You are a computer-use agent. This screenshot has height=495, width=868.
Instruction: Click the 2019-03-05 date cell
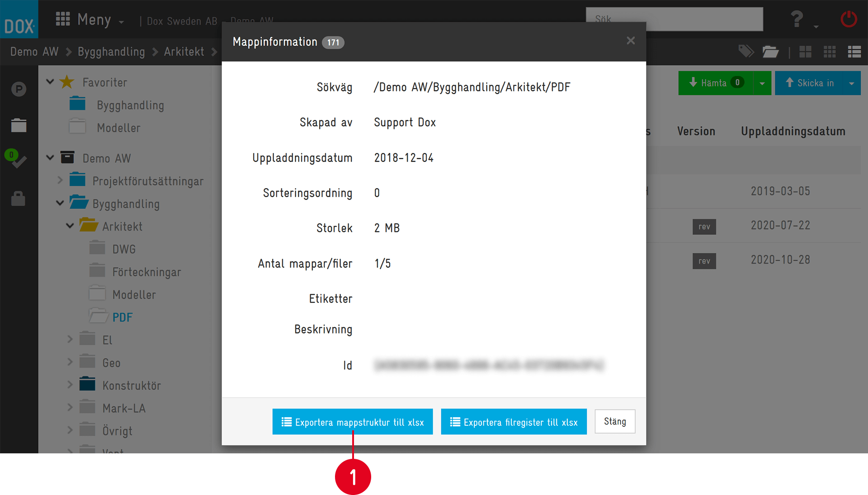(x=780, y=191)
